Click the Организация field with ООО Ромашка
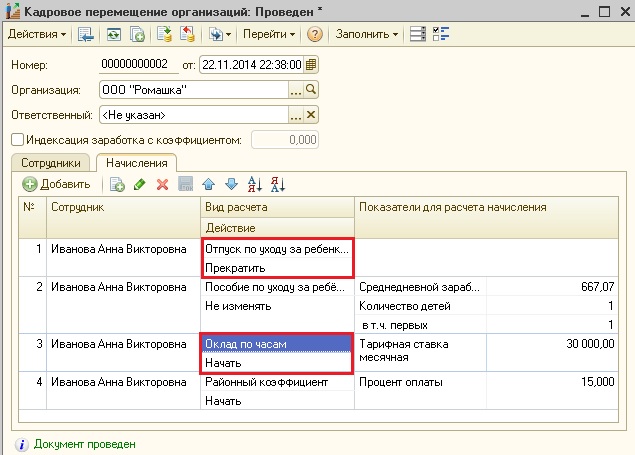 tap(194, 90)
